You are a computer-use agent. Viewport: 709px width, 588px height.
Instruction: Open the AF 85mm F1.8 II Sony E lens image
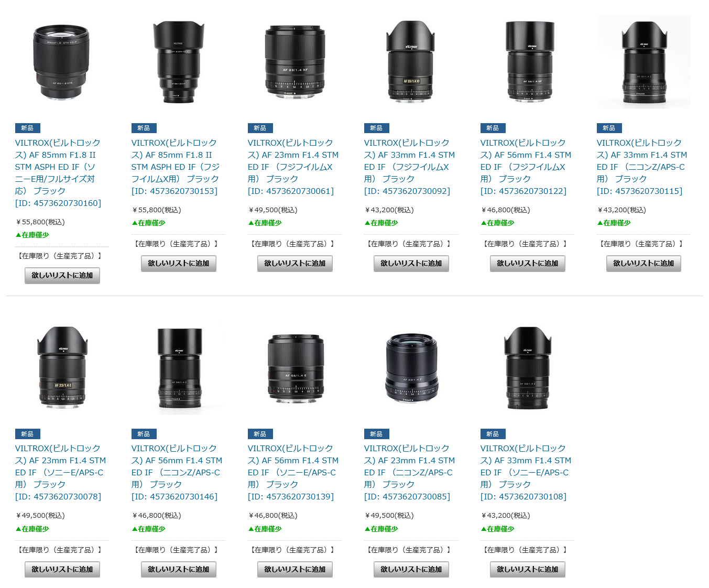(62, 62)
